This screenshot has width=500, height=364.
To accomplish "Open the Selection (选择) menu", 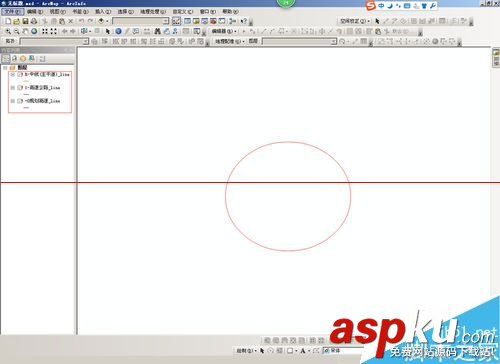I will click(126, 11).
